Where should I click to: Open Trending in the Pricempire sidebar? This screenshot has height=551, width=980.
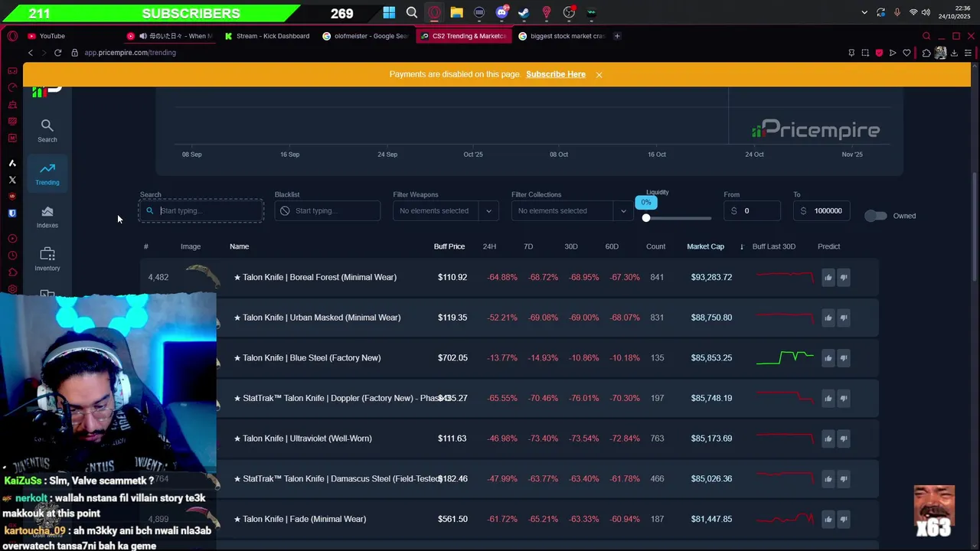[x=47, y=173]
